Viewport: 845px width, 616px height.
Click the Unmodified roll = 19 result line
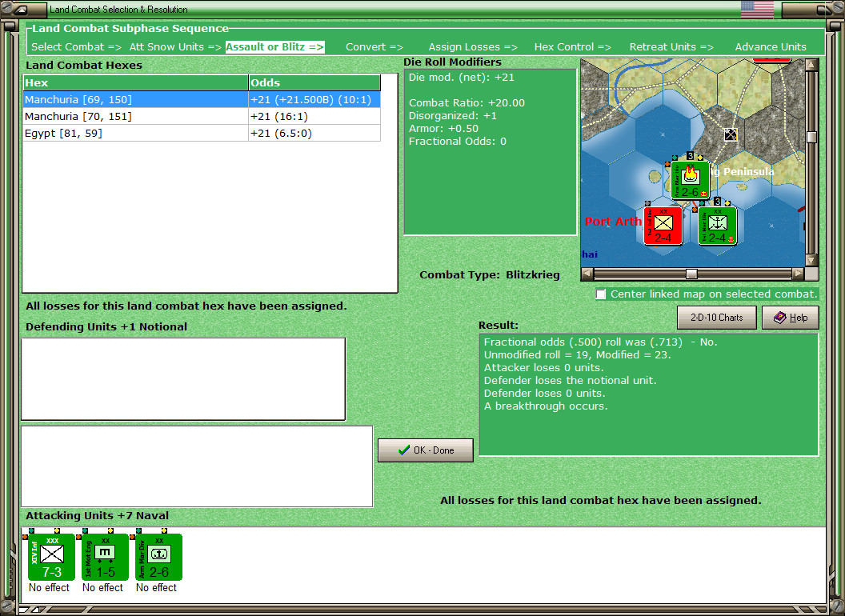(x=577, y=354)
